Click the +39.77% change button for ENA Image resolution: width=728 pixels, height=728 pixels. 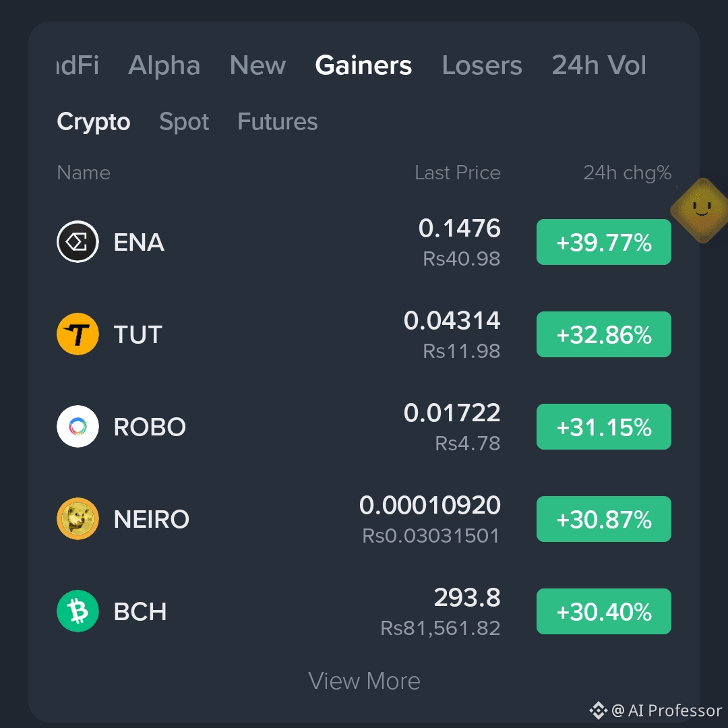(x=603, y=242)
